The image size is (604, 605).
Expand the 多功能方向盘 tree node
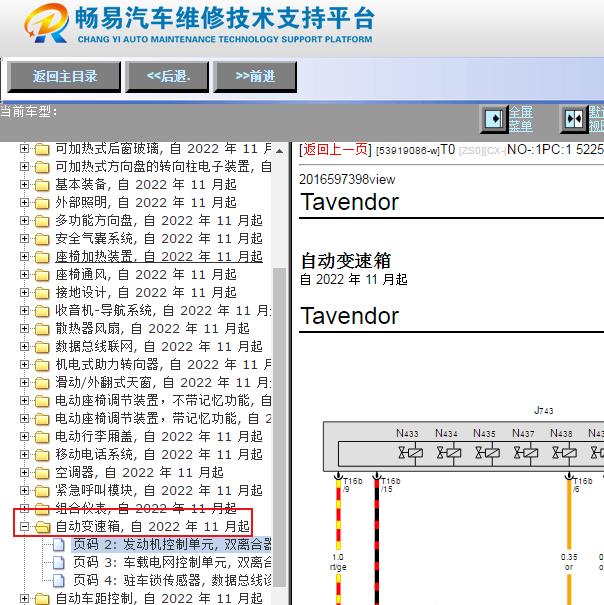click(24, 220)
